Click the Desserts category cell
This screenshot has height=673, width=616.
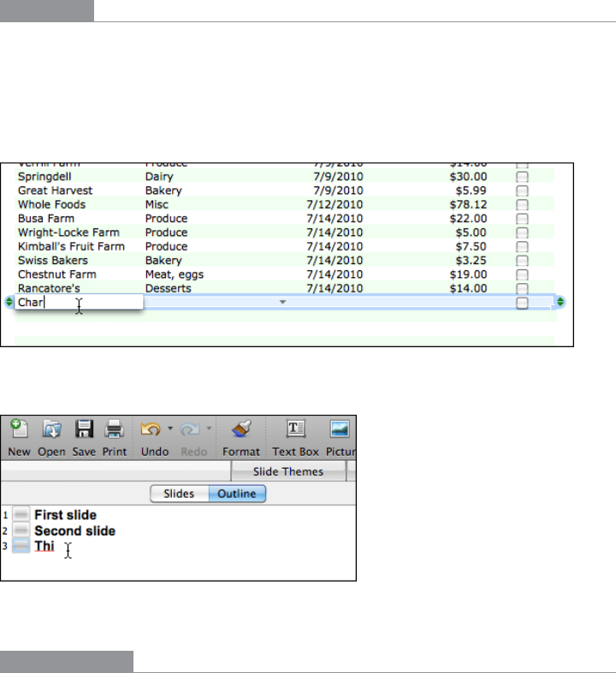169,288
